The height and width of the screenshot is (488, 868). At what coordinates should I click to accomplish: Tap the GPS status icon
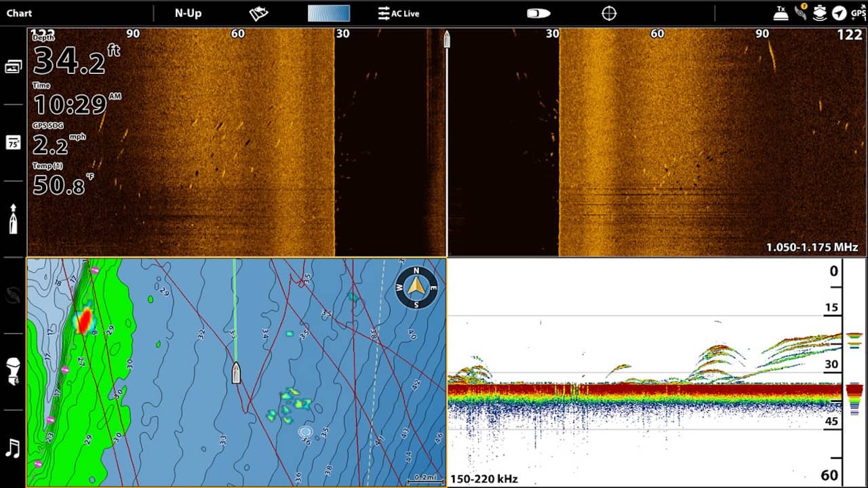click(858, 14)
